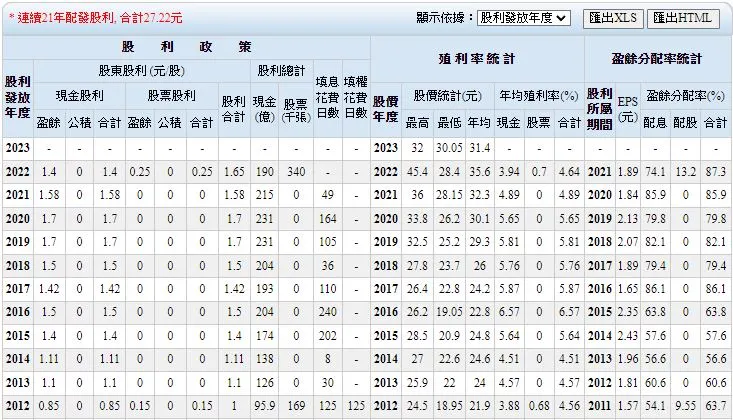Click the 2019 price year row label
The height and width of the screenshot is (420, 733).
click(386, 242)
